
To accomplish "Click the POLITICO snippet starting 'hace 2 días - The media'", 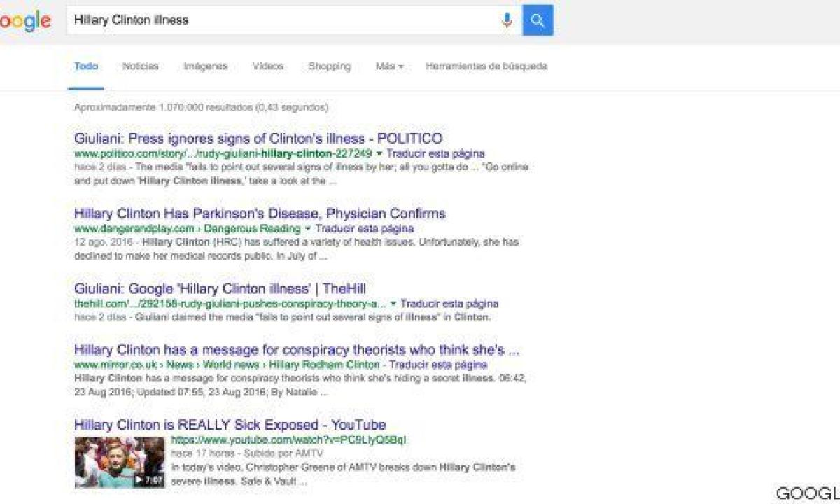I will [x=301, y=174].
